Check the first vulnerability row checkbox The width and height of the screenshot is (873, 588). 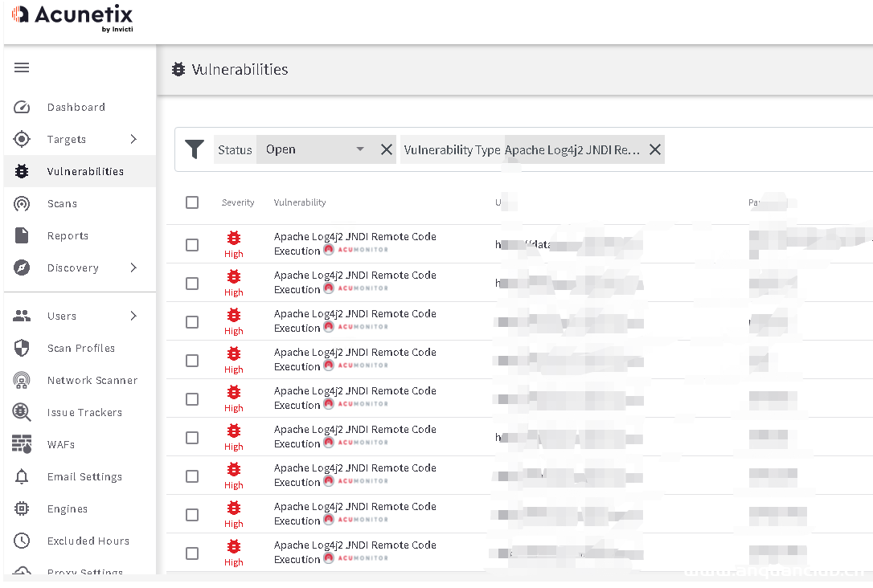tap(192, 244)
